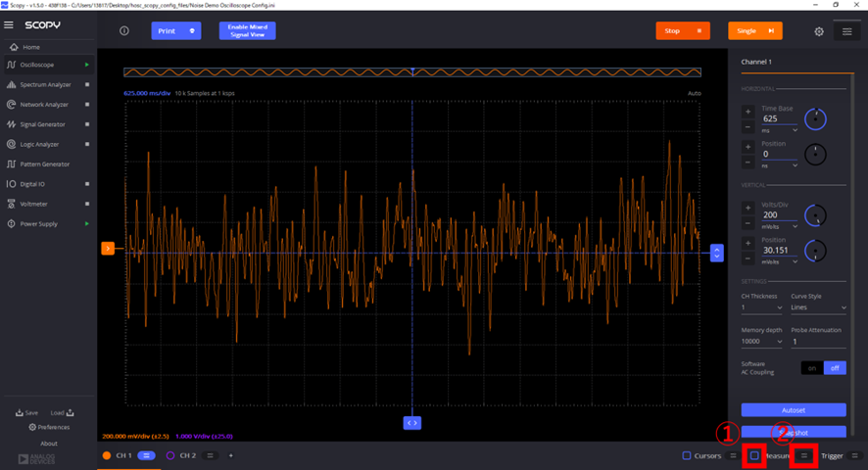
Task: Click the orange CH1 trigger level handle
Action: [x=108, y=248]
